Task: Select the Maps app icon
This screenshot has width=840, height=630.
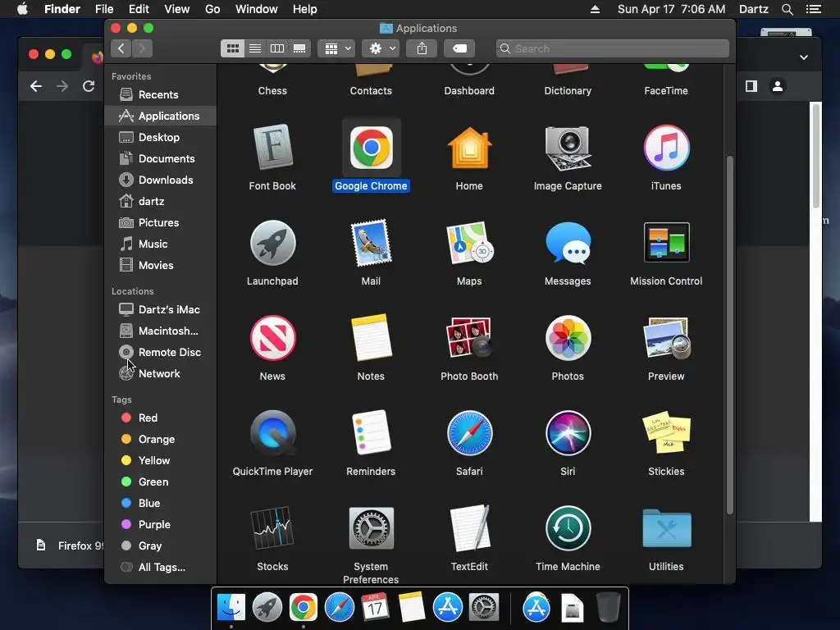Action: 469,243
